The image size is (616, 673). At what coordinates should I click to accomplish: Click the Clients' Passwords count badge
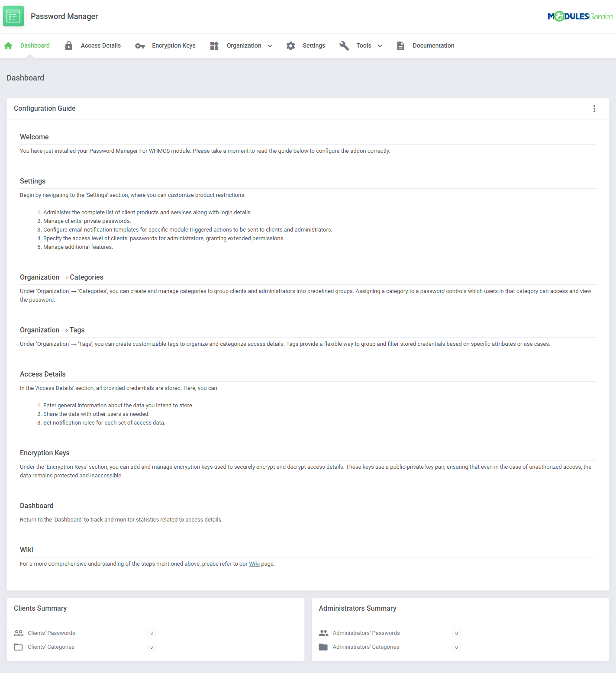coord(152,633)
